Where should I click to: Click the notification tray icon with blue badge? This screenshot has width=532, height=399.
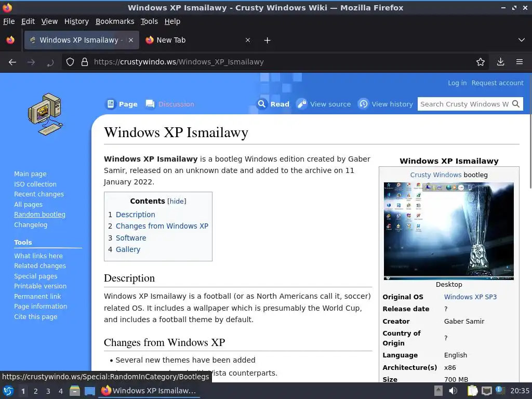pos(500,390)
